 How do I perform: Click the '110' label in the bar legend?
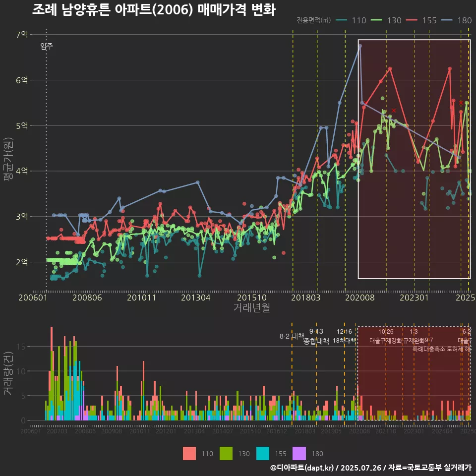[x=207, y=454]
